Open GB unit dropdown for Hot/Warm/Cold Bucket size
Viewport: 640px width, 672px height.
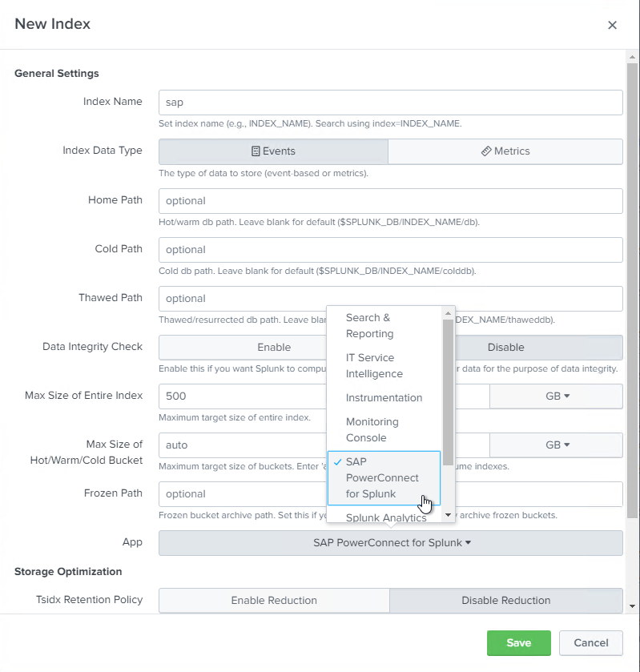point(556,445)
